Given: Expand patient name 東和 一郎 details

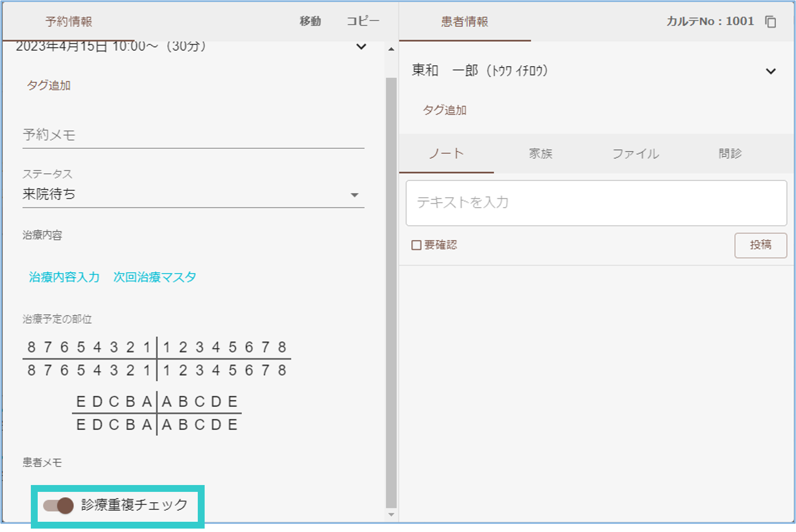Looking at the screenshot, I should pyautogui.click(x=771, y=71).
